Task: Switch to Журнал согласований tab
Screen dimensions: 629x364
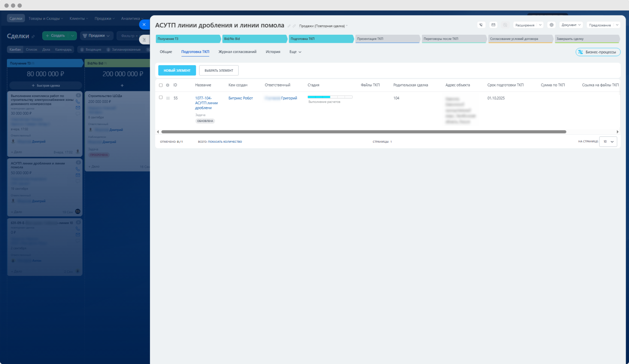Action: tap(237, 52)
